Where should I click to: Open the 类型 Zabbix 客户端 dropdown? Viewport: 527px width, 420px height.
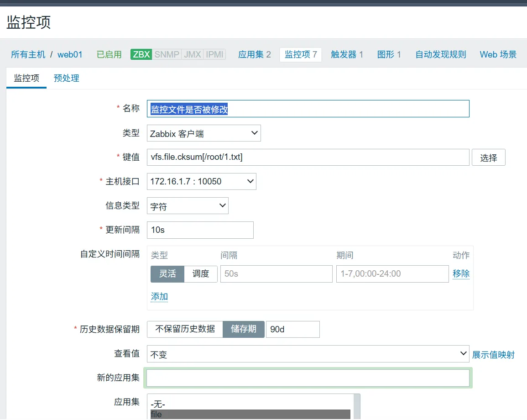[x=203, y=133]
